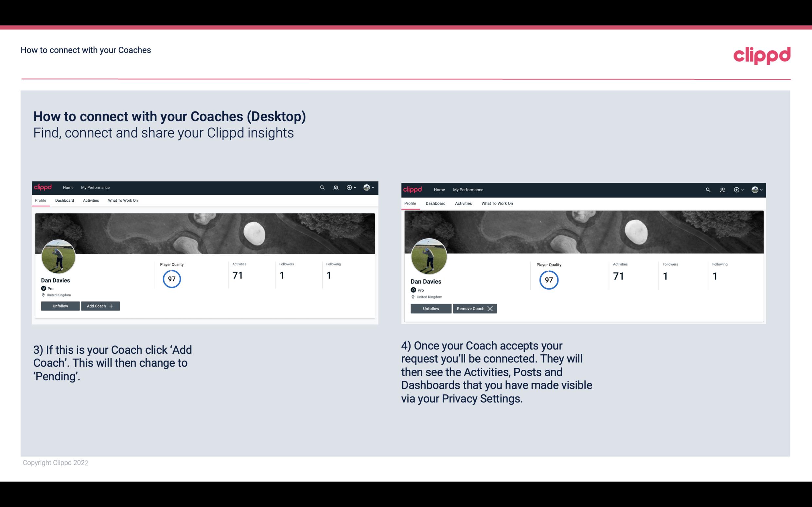The image size is (812, 507).
Task: Click 'Unfollow' button on right profile
Action: (x=430, y=308)
